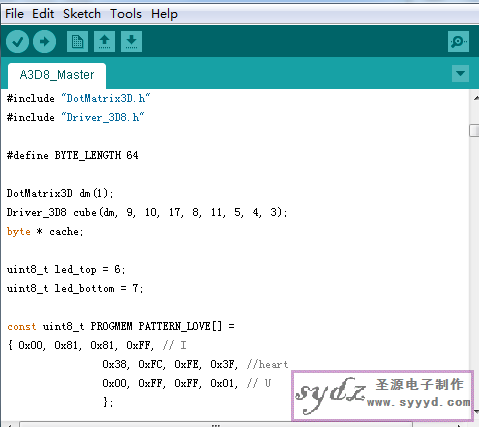Open the Help menu
Image resolution: width=479 pixels, height=427 pixels.
164,14
